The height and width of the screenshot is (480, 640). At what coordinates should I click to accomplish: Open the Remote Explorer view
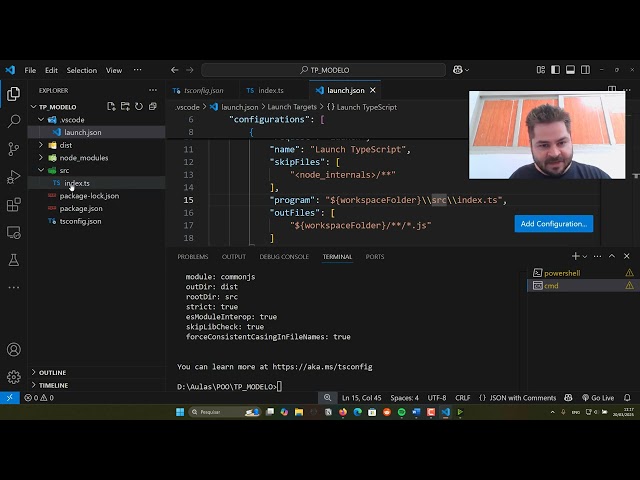(13, 233)
